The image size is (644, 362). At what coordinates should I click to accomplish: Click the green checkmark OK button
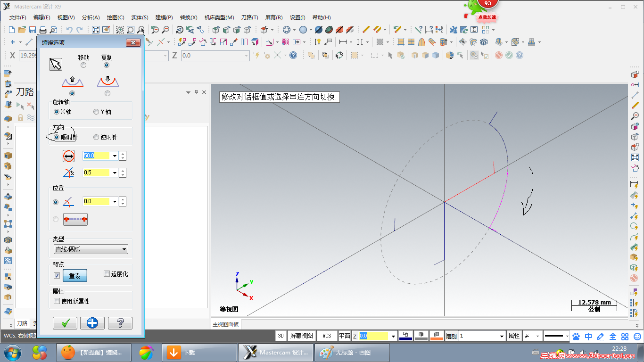[65, 323]
